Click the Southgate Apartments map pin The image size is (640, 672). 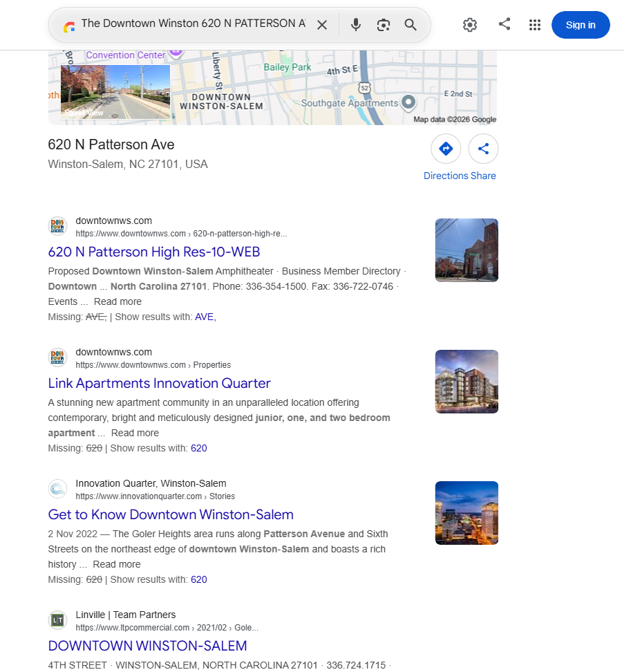tap(408, 102)
